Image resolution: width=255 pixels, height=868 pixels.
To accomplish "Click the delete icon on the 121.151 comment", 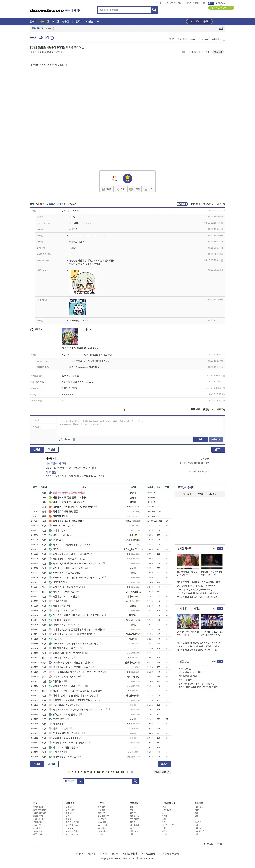I will [222, 223].
